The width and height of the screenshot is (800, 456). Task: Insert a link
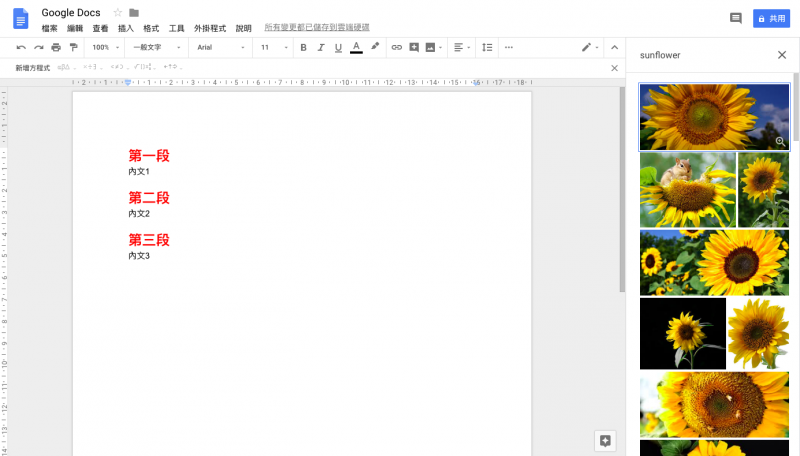click(396, 47)
